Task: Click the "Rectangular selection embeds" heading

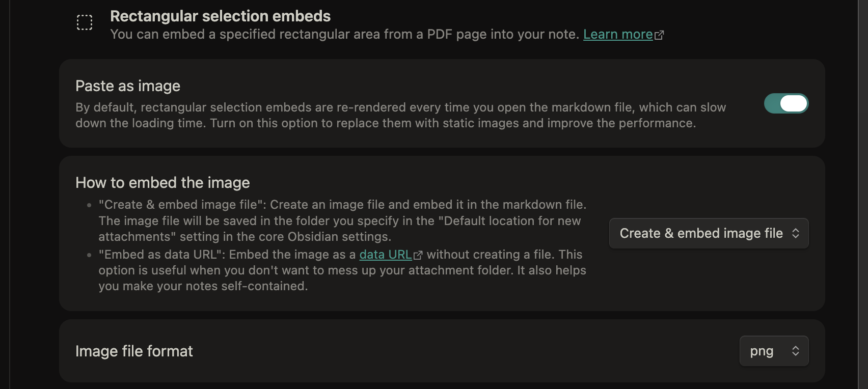Action: [220, 16]
